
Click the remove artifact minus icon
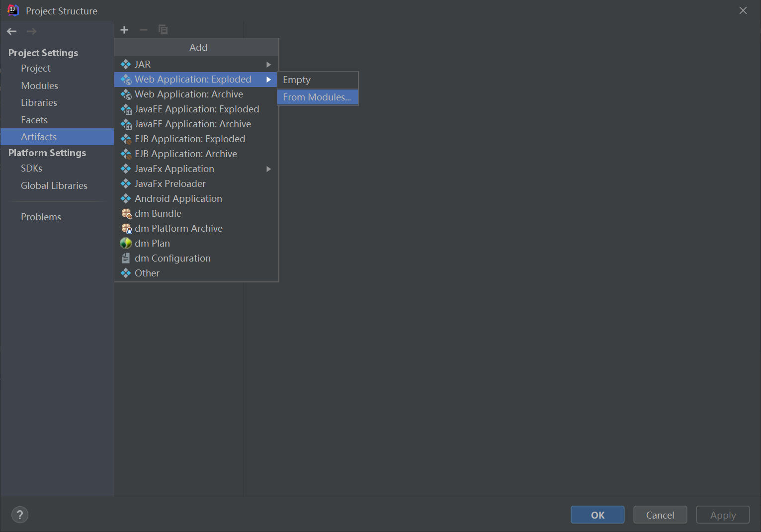pos(144,30)
